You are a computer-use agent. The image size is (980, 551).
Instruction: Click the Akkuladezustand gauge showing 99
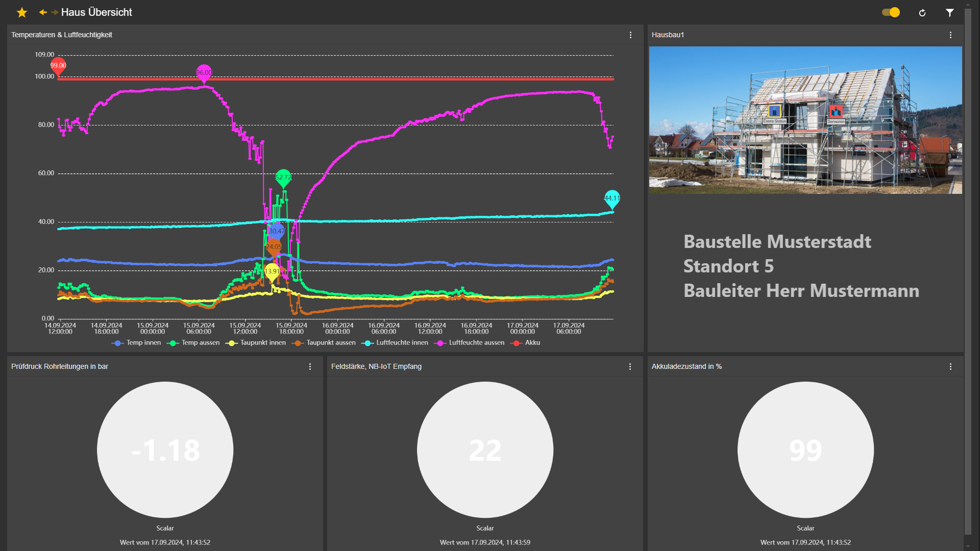(805, 450)
